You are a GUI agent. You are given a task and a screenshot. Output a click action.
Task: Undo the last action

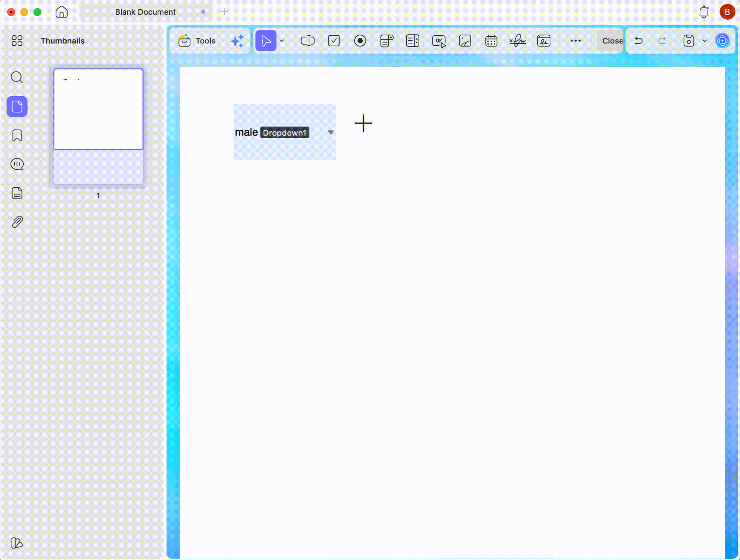[x=639, y=41]
